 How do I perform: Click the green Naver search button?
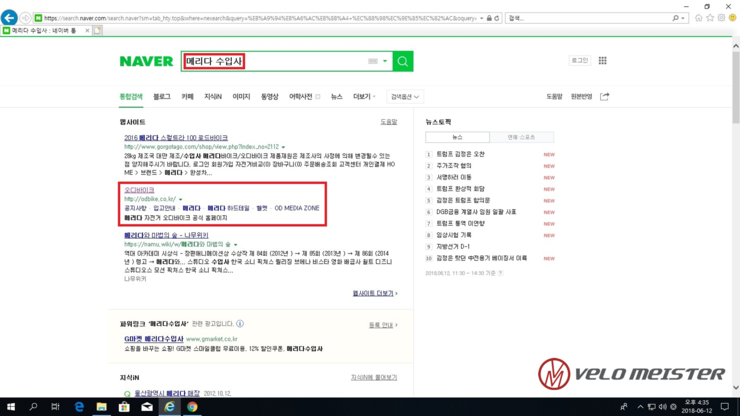coord(403,61)
